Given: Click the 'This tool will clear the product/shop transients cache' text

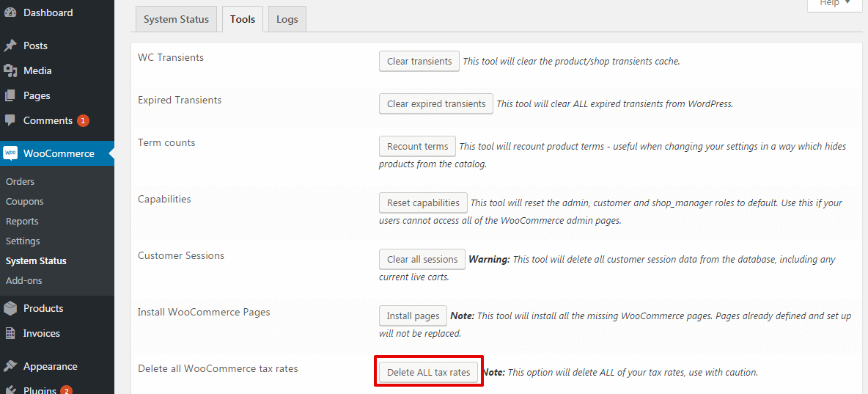Looking at the screenshot, I should (570, 62).
